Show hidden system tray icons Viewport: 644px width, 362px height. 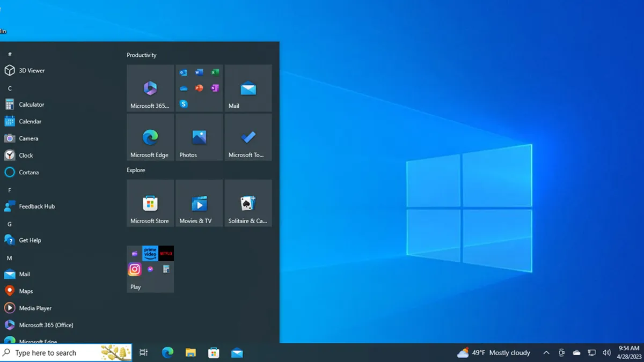pos(546,353)
